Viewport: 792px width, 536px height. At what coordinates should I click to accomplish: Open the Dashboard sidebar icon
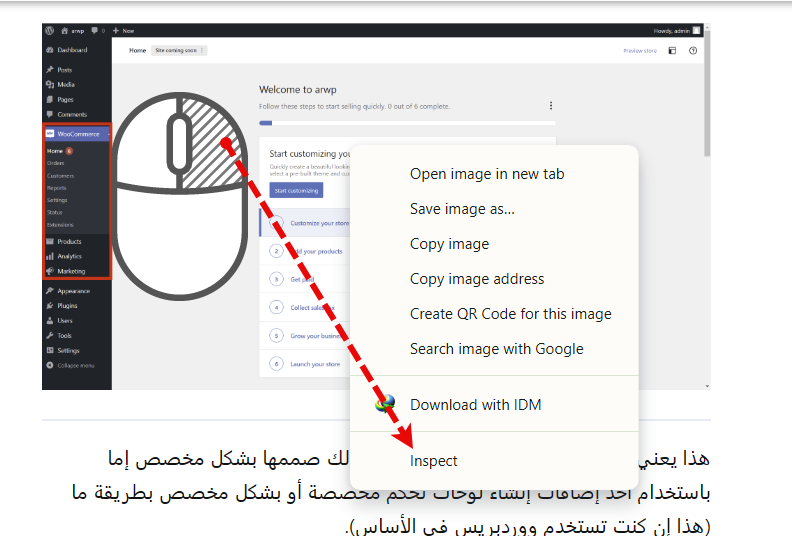coord(50,50)
